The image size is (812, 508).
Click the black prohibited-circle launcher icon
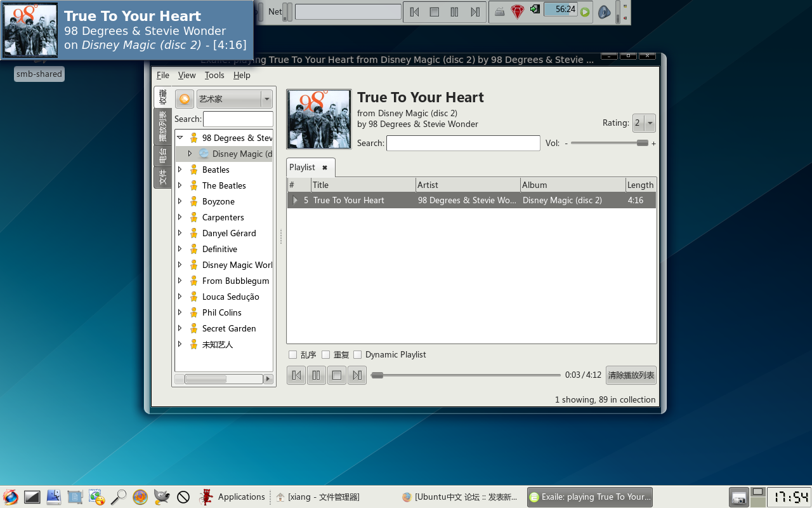coord(183,497)
